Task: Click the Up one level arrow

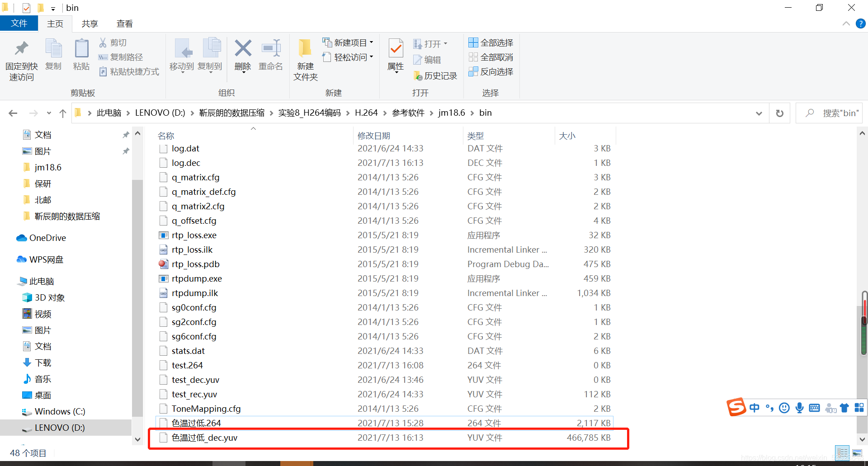Action: [x=63, y=113]
